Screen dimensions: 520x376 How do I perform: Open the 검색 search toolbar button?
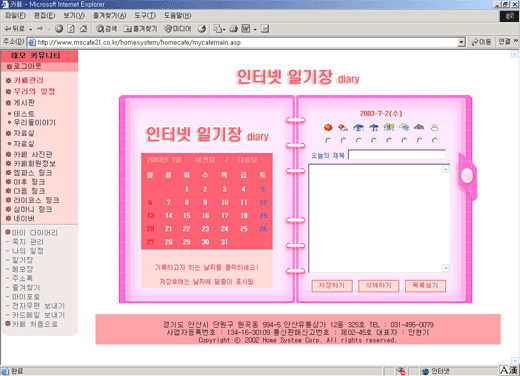pos(107,29)
